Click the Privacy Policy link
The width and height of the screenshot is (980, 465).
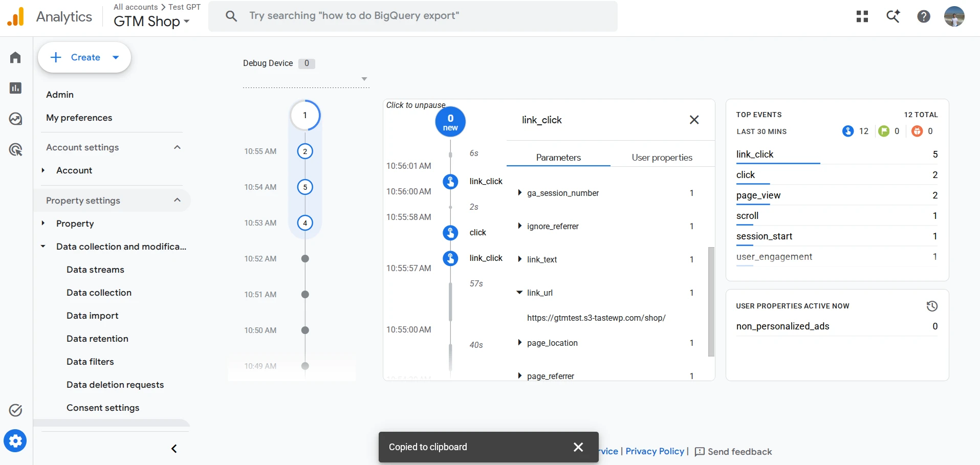point(655,451)
